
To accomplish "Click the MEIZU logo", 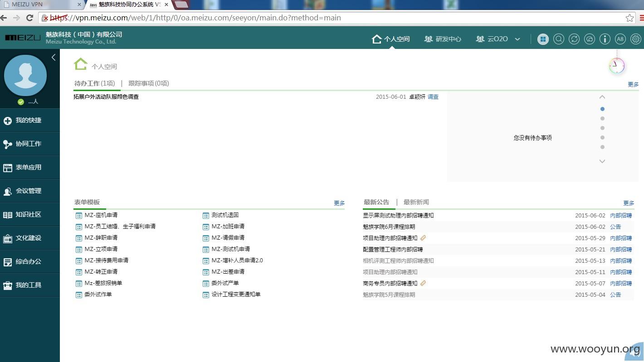I will coord(23,38).
